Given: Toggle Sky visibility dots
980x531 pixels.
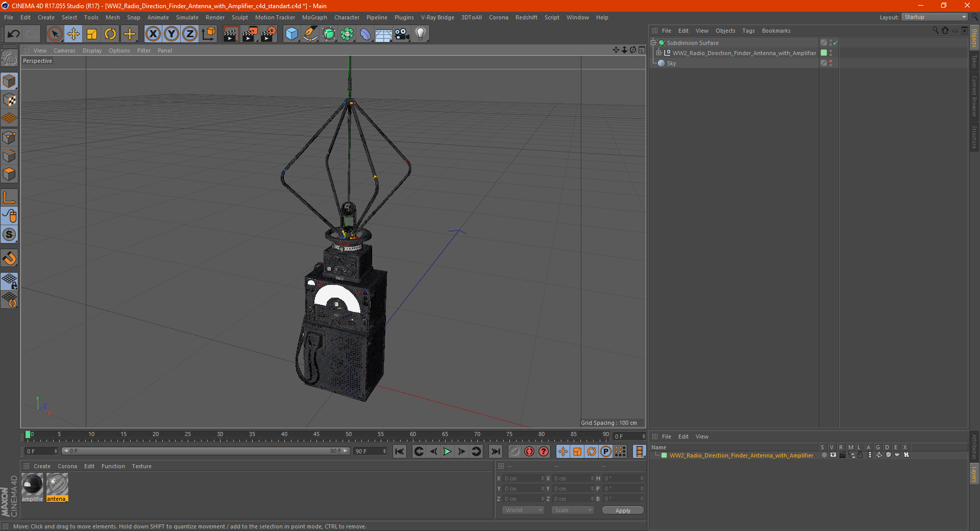Looking at the screenshot, I should coord(831,63).
